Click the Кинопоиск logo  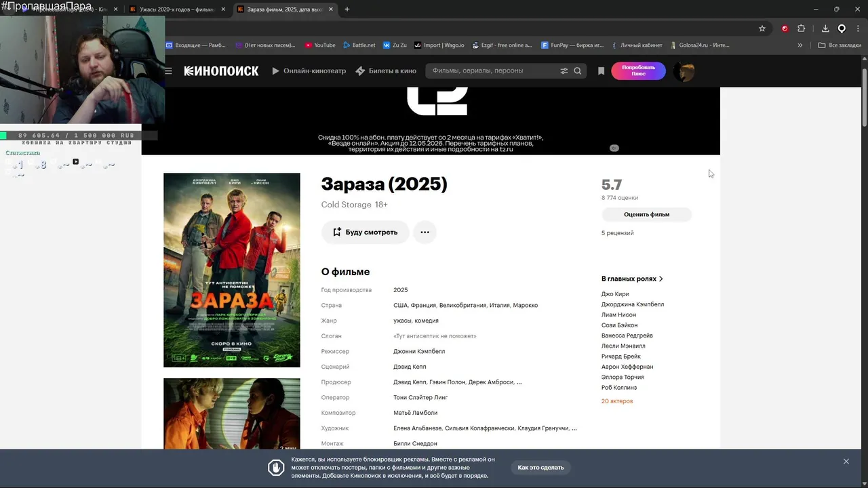[221, 70]
